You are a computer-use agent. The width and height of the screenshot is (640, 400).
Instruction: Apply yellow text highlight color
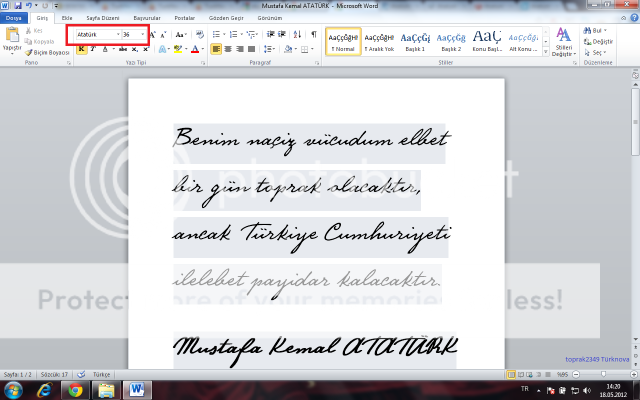[x=178, y=49]
